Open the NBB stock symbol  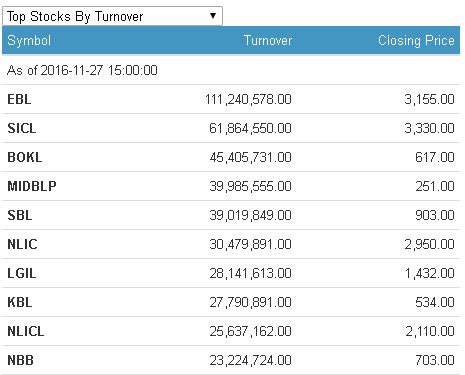pos(20,360)
